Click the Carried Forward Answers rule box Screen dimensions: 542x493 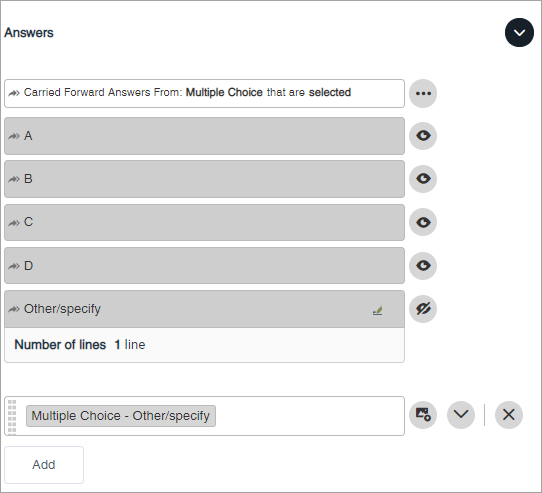204,93
